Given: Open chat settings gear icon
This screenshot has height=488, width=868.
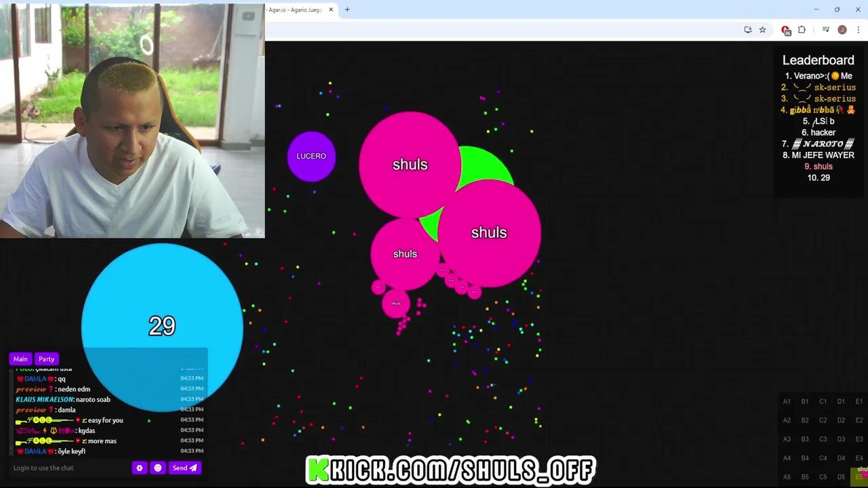Looking at the screenshot, I should tap(140, 468).
